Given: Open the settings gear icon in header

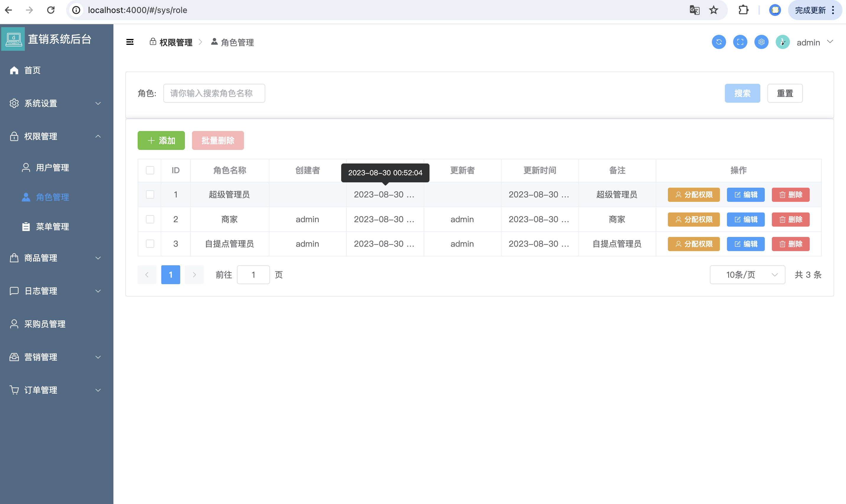Looking at the screenshot, I should [761, 42].
